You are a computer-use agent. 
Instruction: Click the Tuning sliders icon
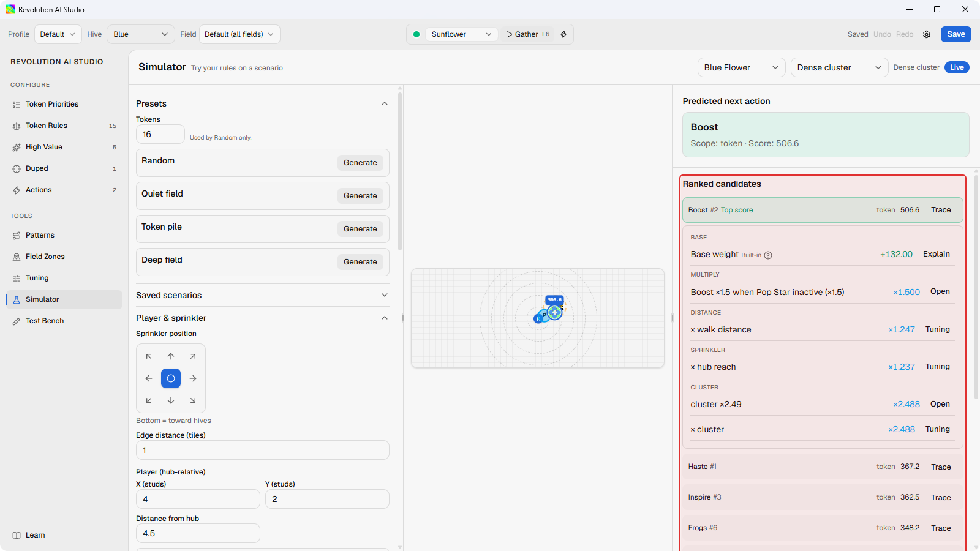point(17,279)
